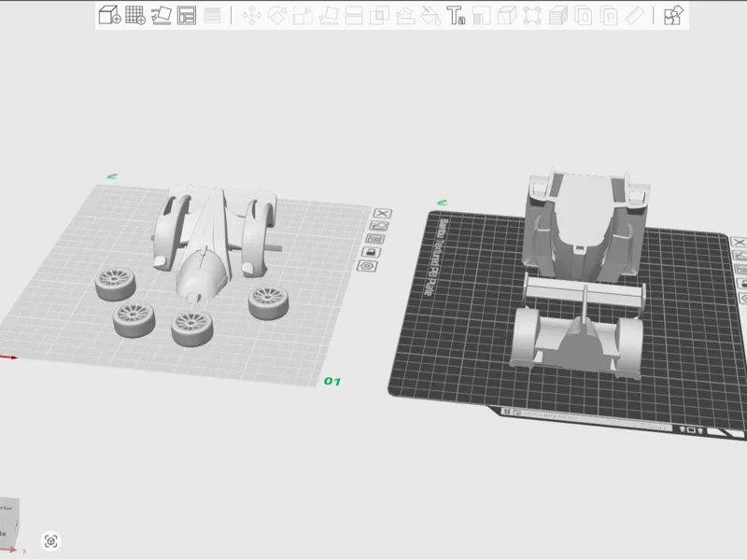The height and width of the screenshot is (560, 747).
Task: Click the green 01 plate label
Action: 332,382
